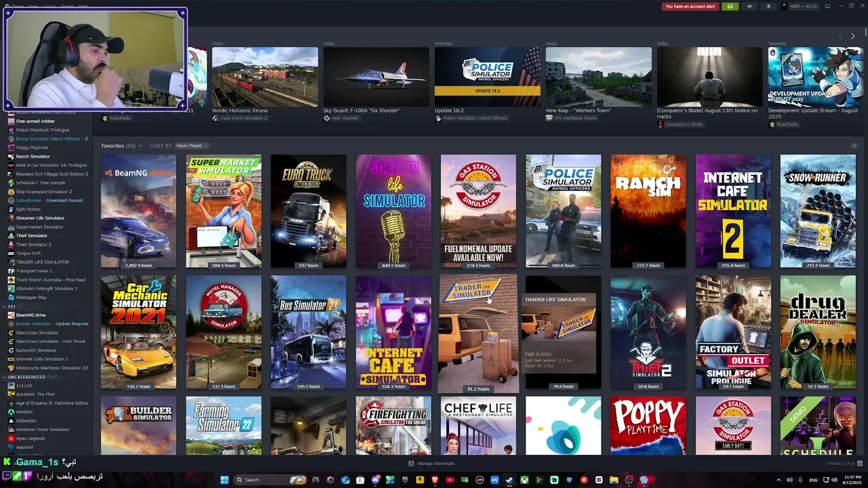Select the Motel Manager Simulator cover
Screen dimensions: 868x488
click(x=223, y=332)
